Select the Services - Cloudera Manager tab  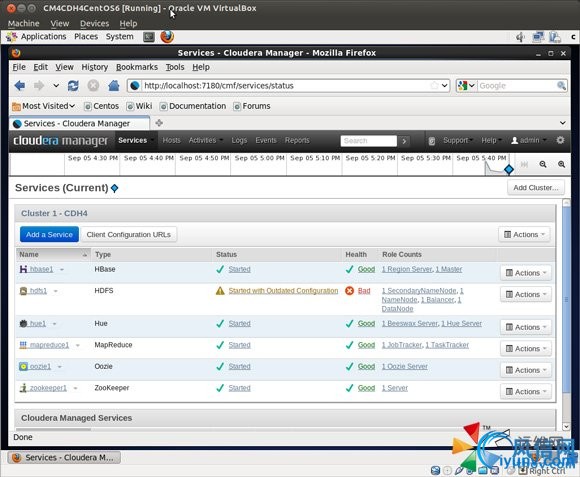[x=80, y=124]
